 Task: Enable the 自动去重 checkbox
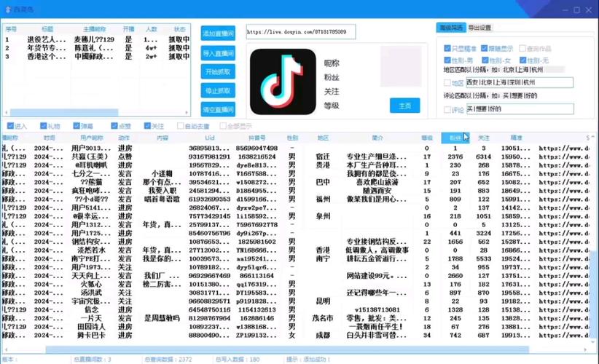[x=180, y=126]
